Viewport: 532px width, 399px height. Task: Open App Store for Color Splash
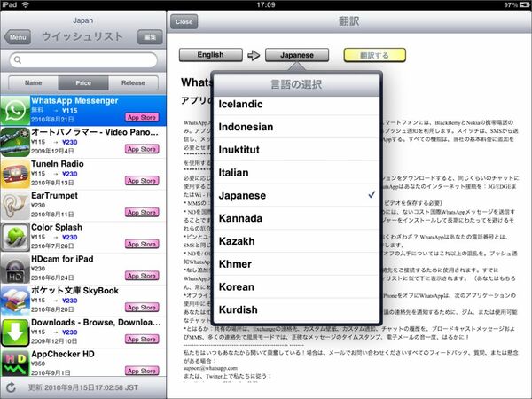coord(142,244)
